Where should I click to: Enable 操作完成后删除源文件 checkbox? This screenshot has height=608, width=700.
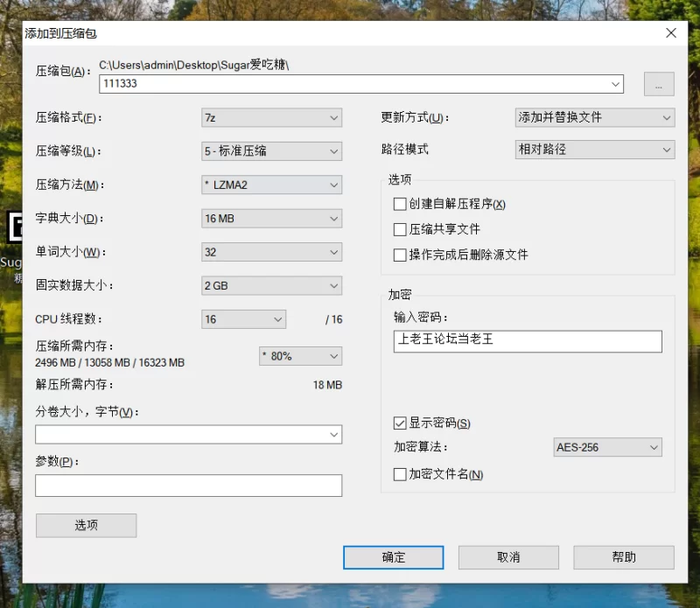coord(400,255)
